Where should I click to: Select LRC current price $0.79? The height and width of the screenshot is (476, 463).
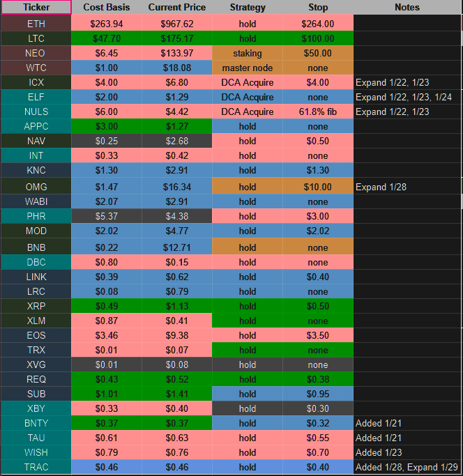[x=177, y=291]
